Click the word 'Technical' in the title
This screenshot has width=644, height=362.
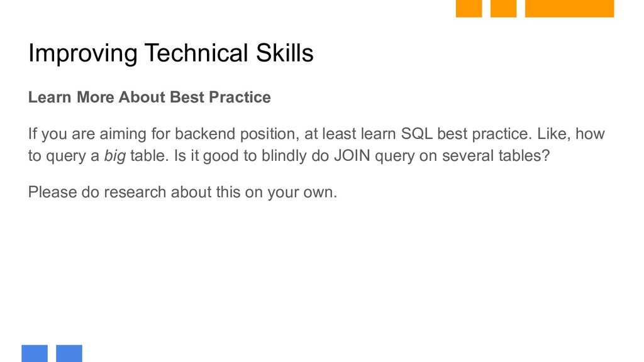pyautogui.click(x=196, y=53)
